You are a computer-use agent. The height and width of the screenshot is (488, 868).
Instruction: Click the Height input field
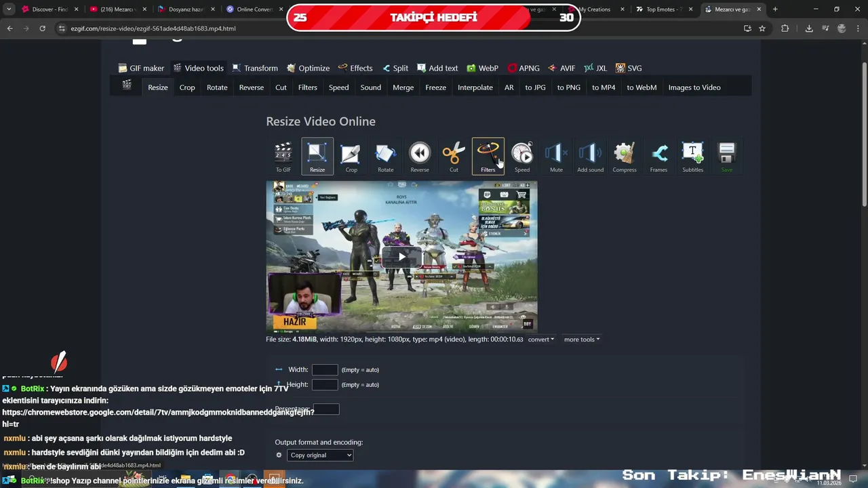[x=325, y=384]
